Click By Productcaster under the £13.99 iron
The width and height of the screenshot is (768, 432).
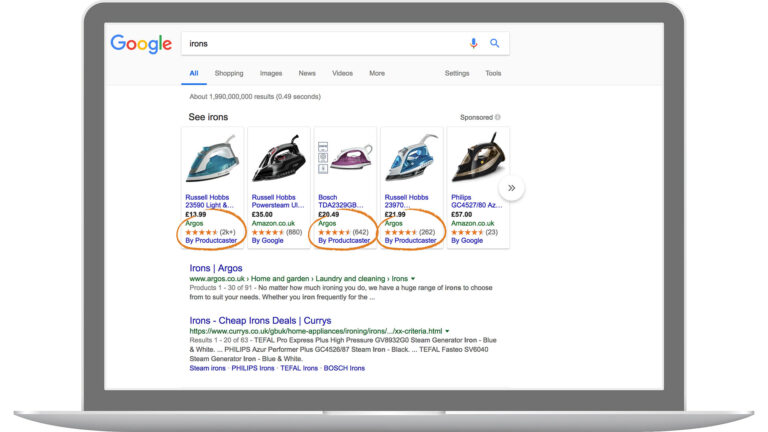[x=211, y=240]
